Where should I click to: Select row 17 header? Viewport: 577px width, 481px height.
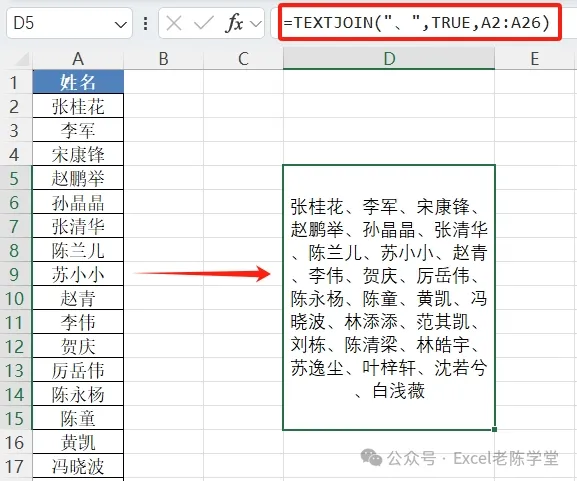(16, 466)
